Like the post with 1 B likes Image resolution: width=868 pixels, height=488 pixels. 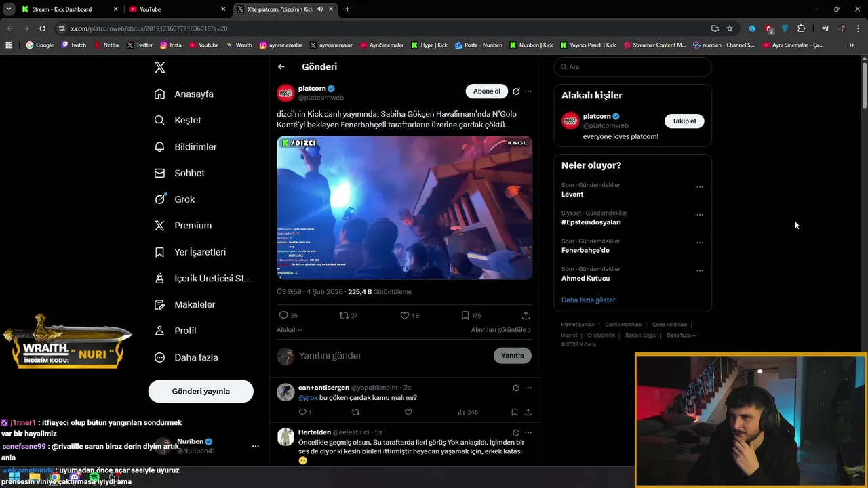[x=404, y=315]
